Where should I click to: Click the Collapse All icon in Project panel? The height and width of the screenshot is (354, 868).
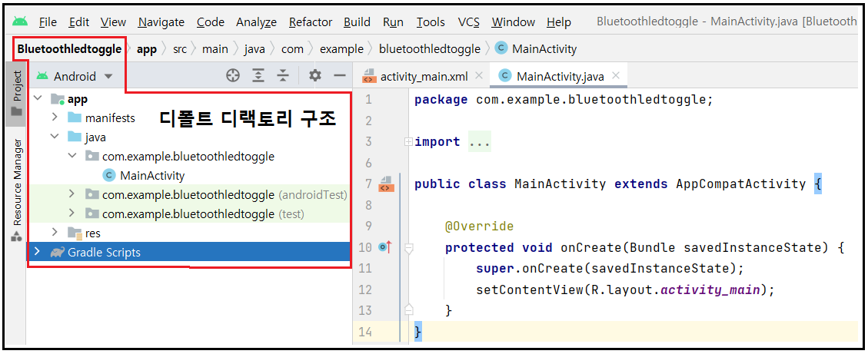click(x=283, y=76)
